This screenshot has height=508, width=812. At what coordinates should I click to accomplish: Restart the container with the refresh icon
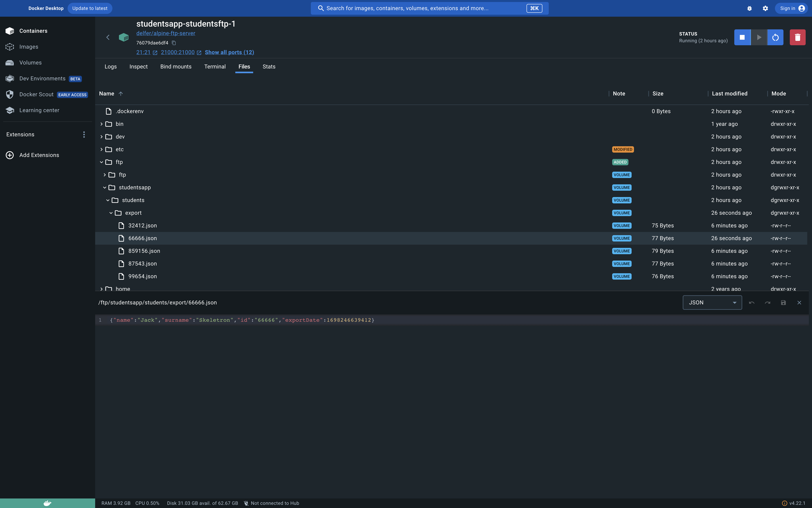pos(776,37)
